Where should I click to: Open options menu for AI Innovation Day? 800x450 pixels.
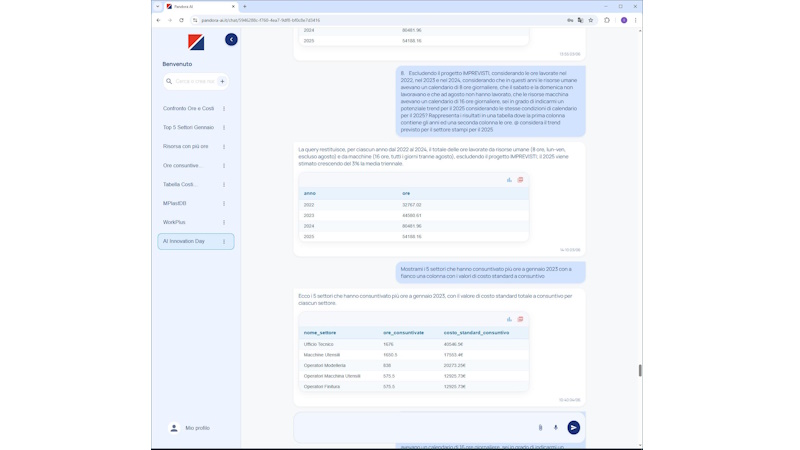pyautogui.click(x=224, y=241)
